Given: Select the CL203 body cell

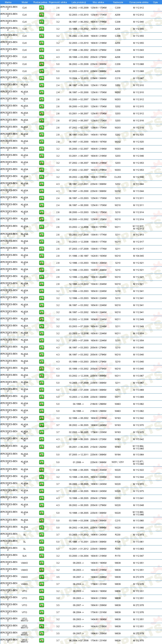Looking at the screenshot, I should coord(118,177).
